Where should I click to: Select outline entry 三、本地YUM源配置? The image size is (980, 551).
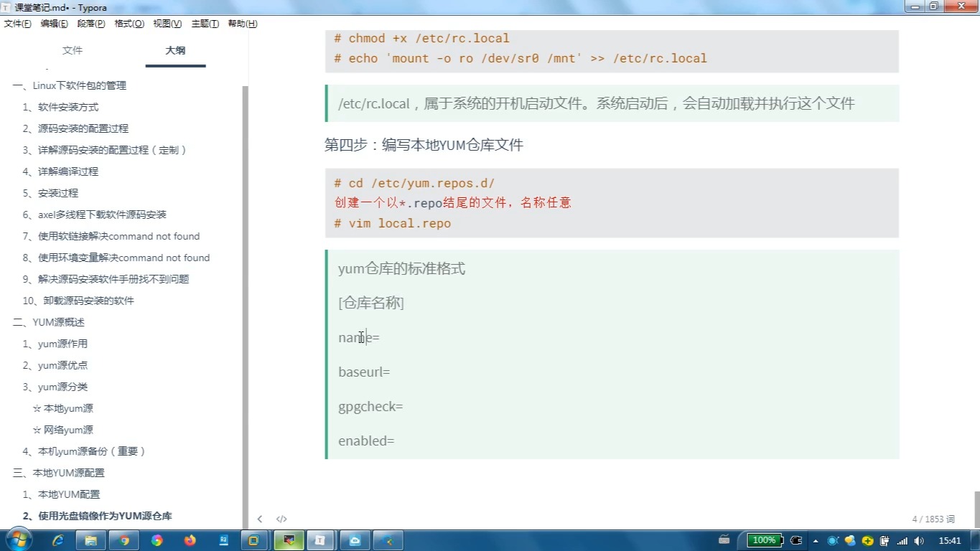pos(59,473)
